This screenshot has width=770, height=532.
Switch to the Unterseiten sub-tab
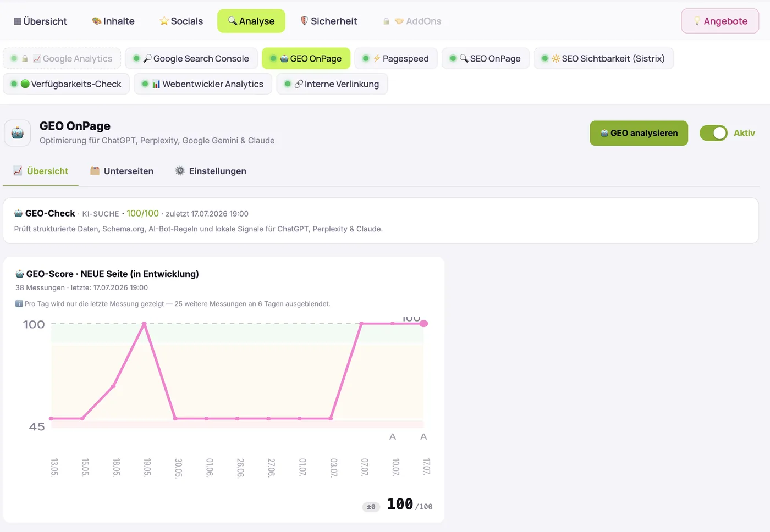122,171
